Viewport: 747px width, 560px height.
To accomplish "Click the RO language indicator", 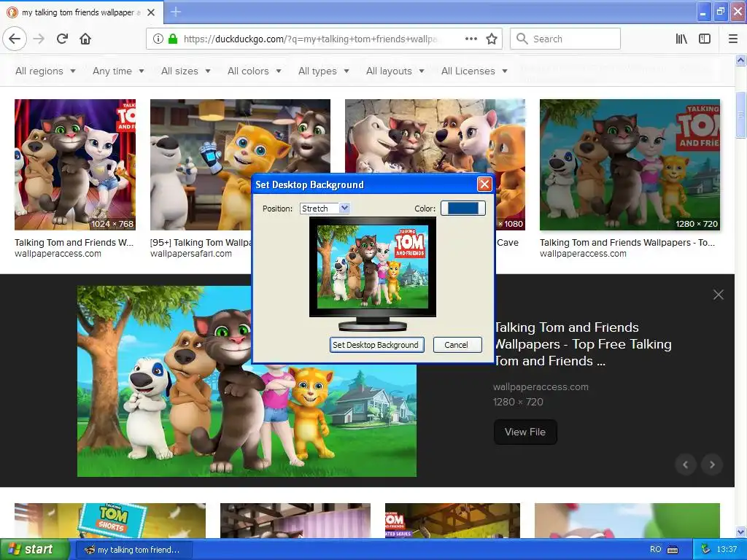I will coord(656,550).
